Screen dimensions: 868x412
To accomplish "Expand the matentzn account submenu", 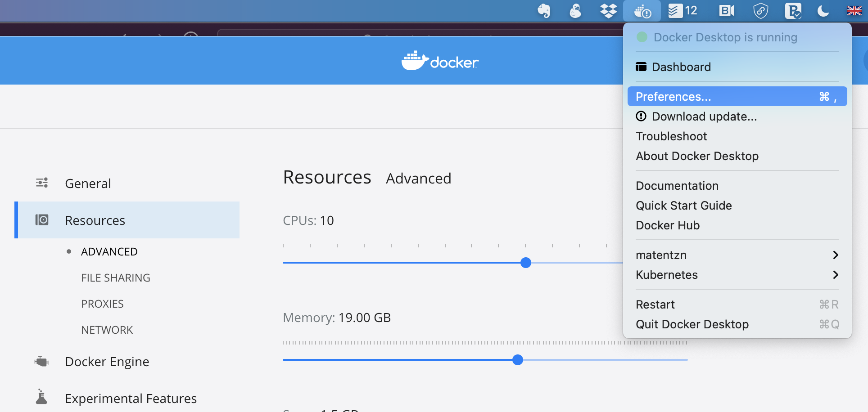I will point(737,255).
